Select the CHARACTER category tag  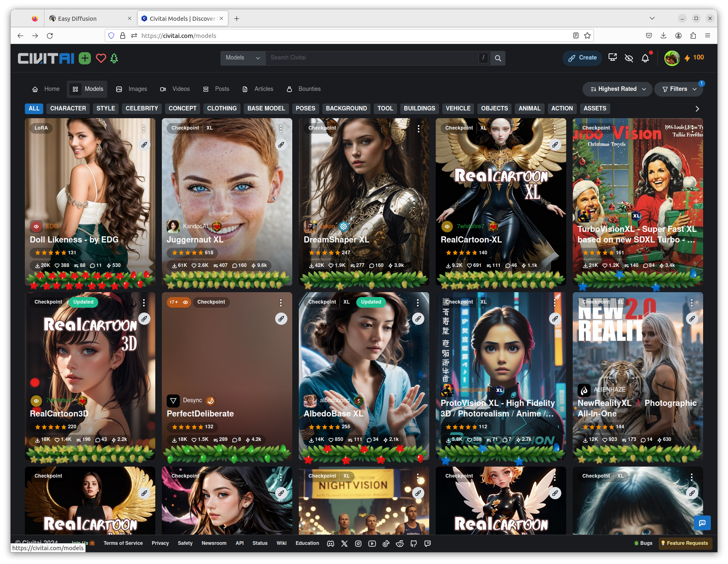[68, 108]
